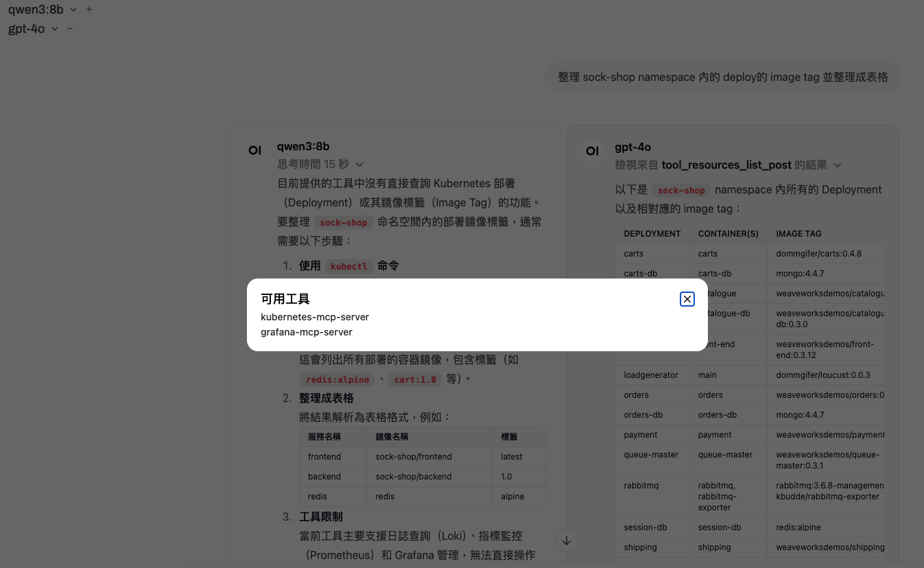Click the cart:1.0 code tag

(x=415, y=379)
